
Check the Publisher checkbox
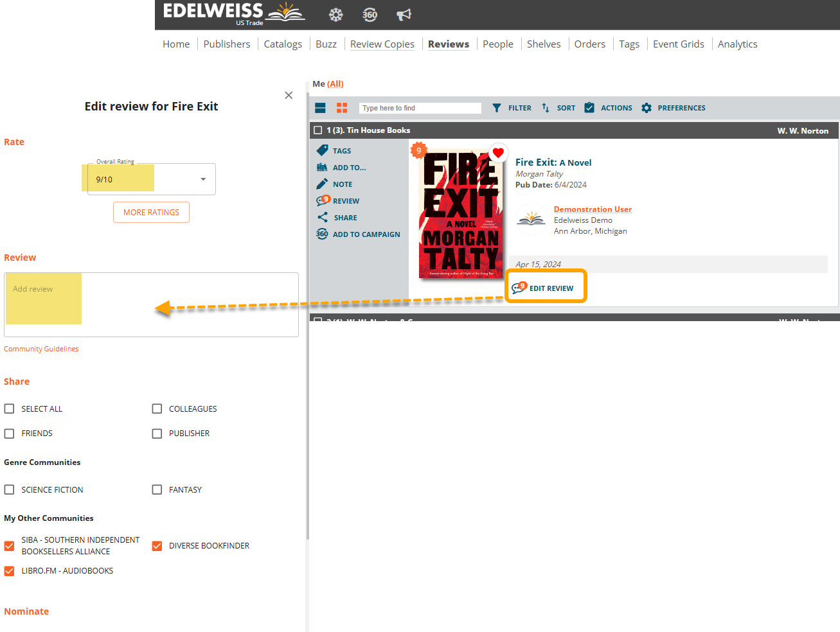157,434
